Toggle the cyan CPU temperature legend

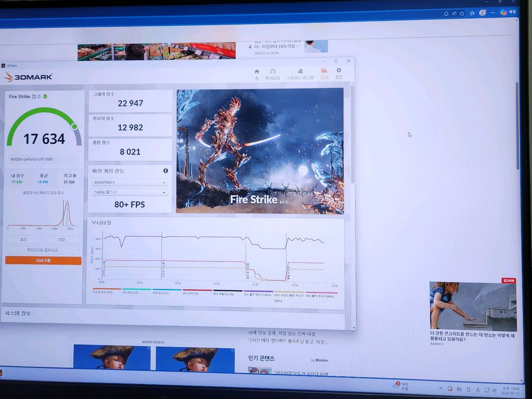(136, 291)
